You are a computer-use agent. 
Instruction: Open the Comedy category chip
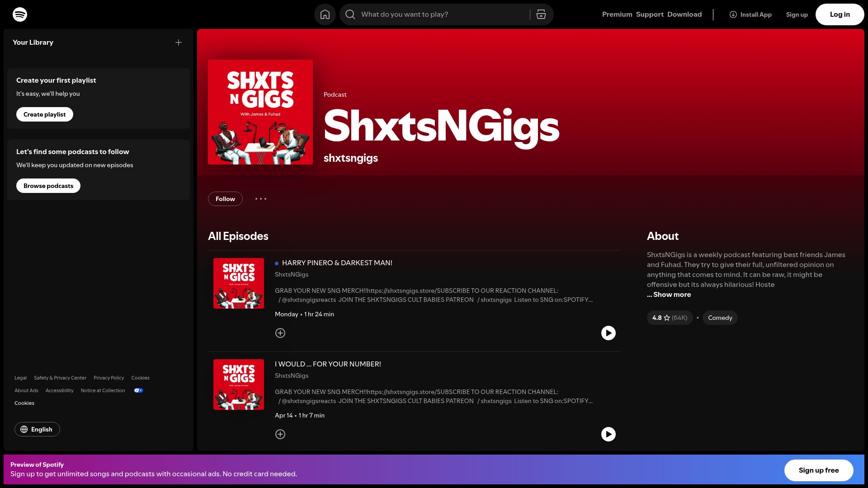click(x=720, y=318)
